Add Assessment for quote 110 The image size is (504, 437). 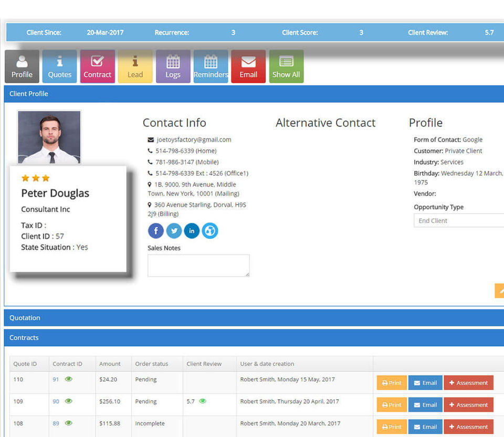pyautogui.click(x=469, y=383)
